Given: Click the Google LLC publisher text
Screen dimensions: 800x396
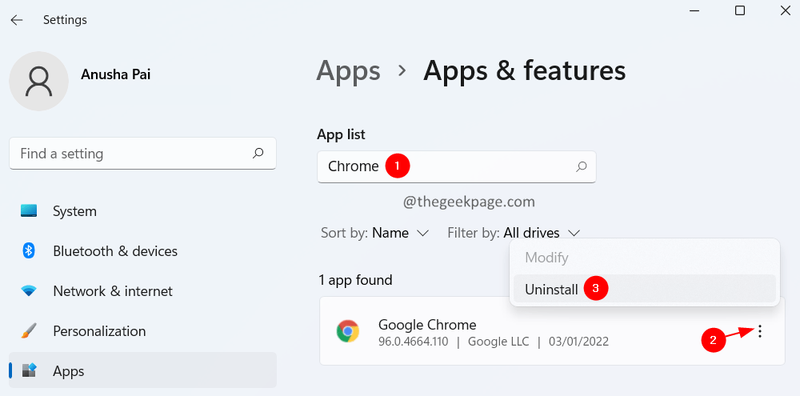Looking at the screenshot, I should (x=498, y=341).
